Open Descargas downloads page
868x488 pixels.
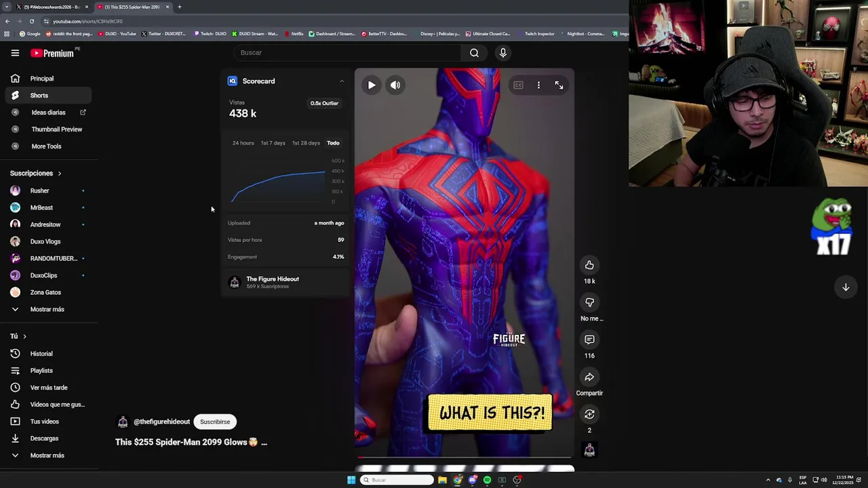[x=47, y=439]
